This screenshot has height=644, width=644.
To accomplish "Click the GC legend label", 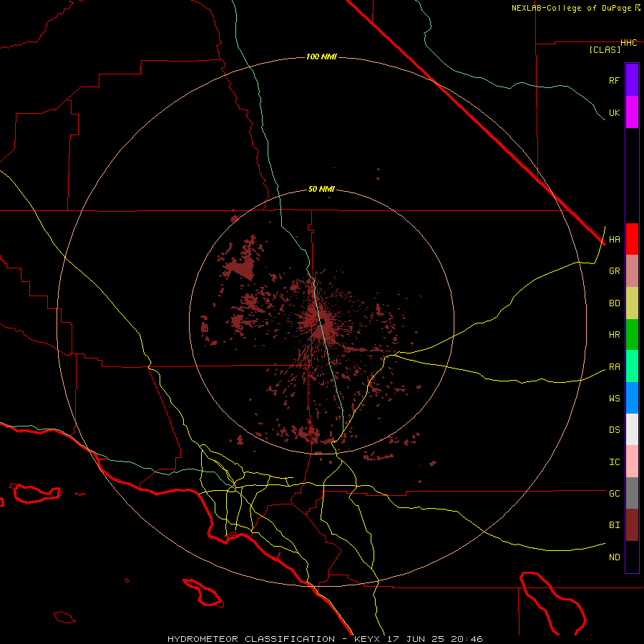I will pos(614,494).
